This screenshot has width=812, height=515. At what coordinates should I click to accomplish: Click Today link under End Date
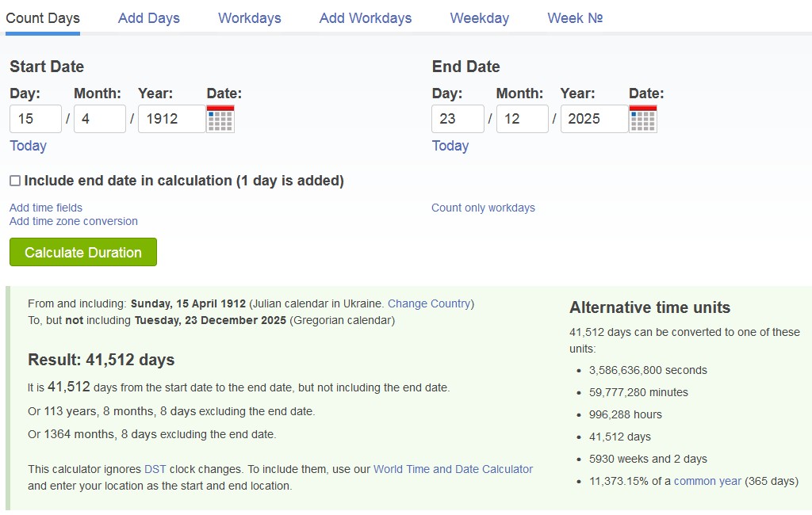click(x=450, y=146)
